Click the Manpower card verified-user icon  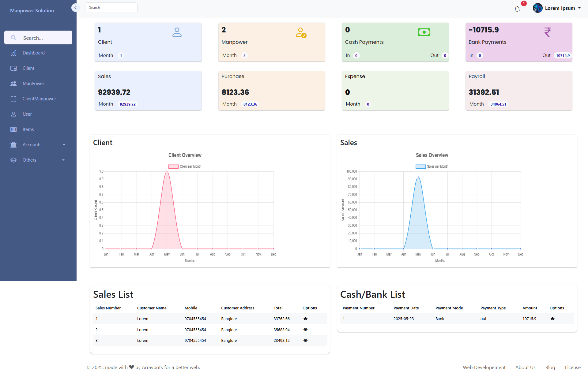tap(301, 33)
